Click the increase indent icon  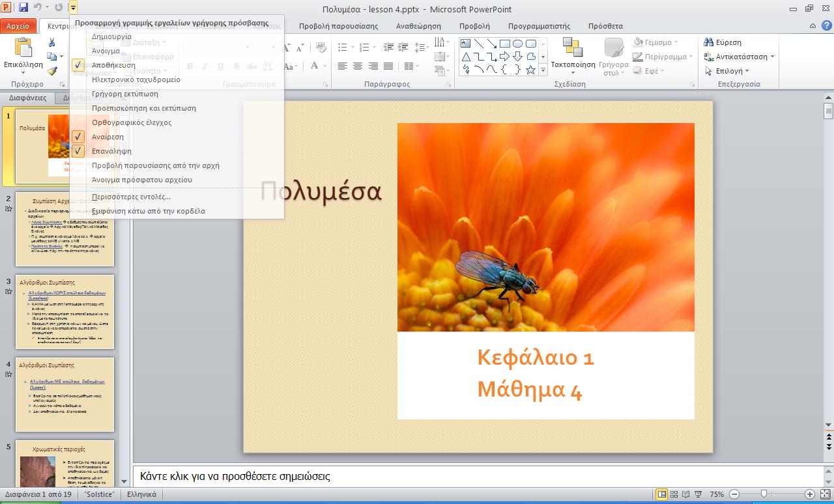click(x=404, y=48)
